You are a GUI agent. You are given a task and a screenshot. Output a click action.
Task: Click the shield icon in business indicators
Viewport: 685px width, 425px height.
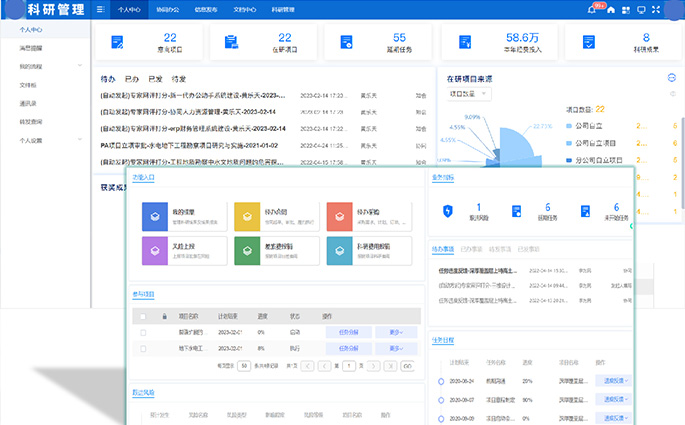(x=448, y=211)
